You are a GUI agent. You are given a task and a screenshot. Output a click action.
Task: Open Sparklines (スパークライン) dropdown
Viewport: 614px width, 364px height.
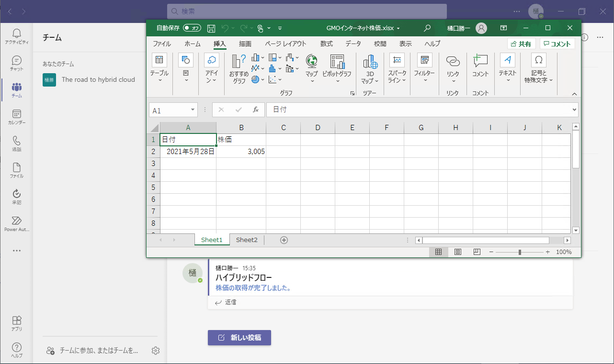click(397, 68)
